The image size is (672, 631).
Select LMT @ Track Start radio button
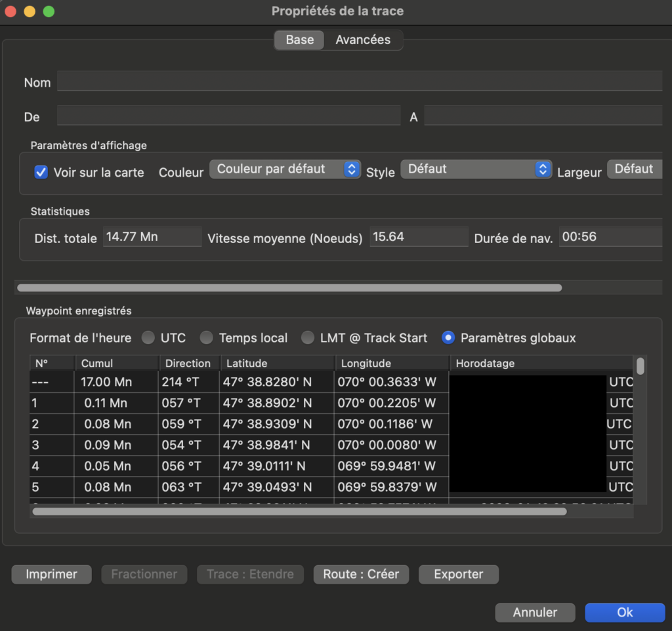(308, 338)
